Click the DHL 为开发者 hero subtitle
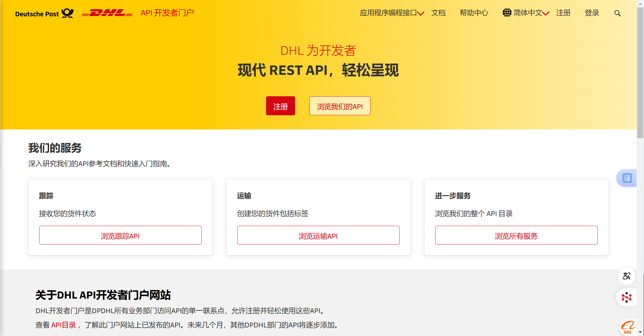This screenshot has width=644, height=336. pyautogui.click(x=318, y=50)
